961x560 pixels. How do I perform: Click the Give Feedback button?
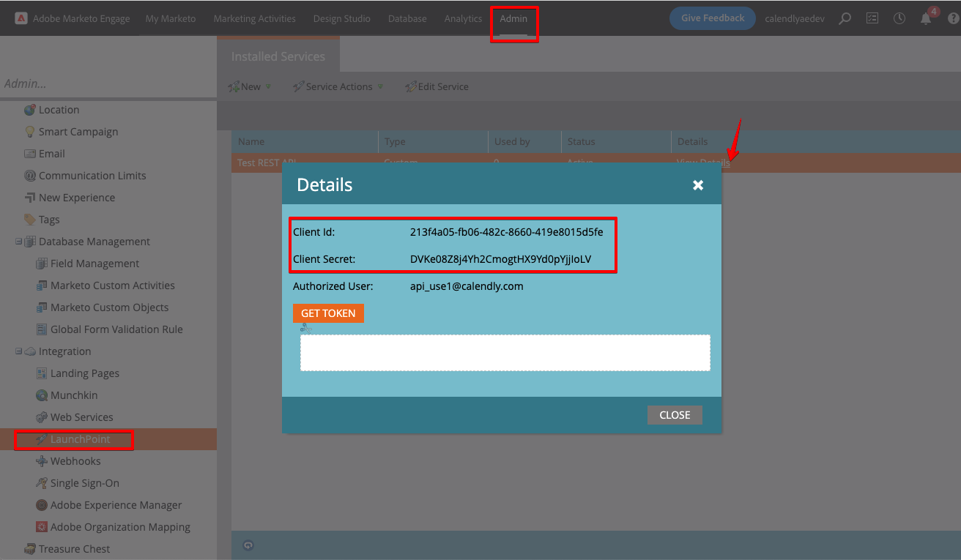pos(712,18)
